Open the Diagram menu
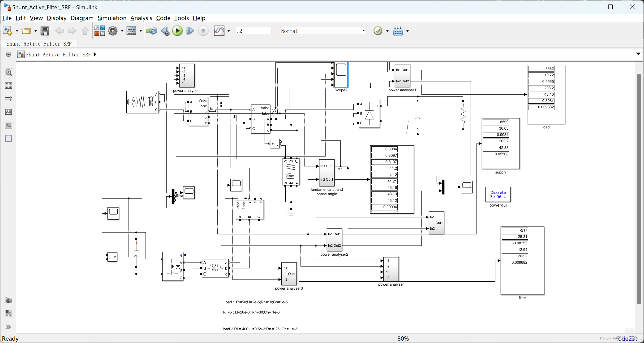Viewport: 644px width, 343px height. tap(82, 18)
